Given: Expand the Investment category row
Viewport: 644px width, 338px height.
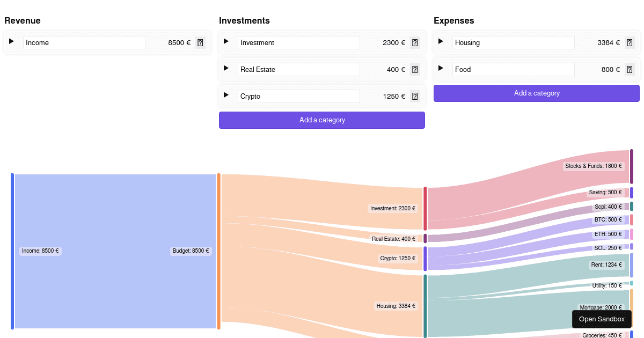Looking at the screenshot, I should point(226,42).
